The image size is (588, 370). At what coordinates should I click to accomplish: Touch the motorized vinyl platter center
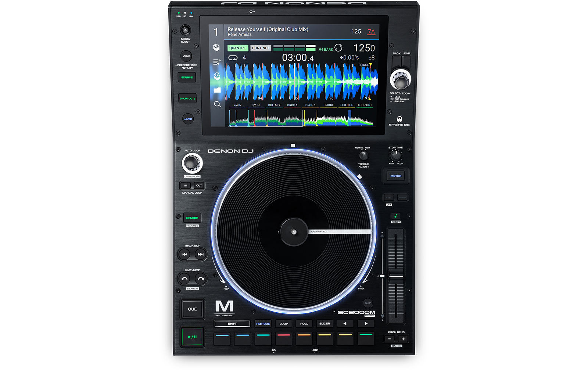tap(294, 232)
